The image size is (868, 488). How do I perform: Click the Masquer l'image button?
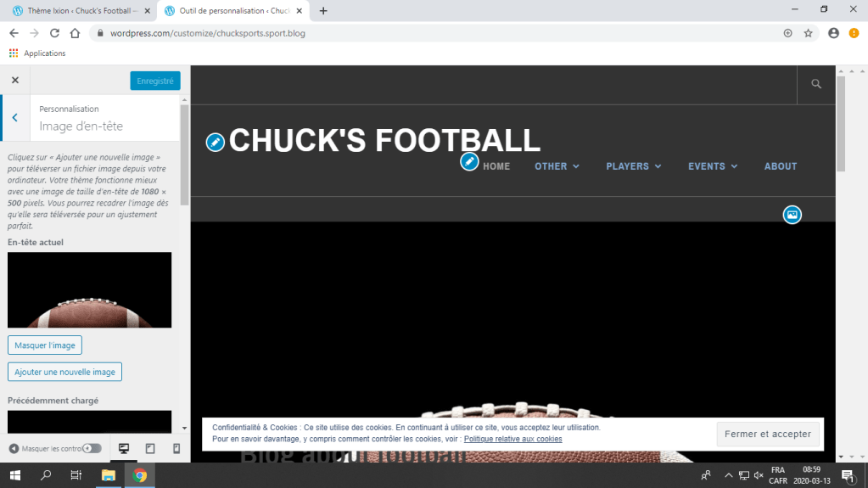45,345
